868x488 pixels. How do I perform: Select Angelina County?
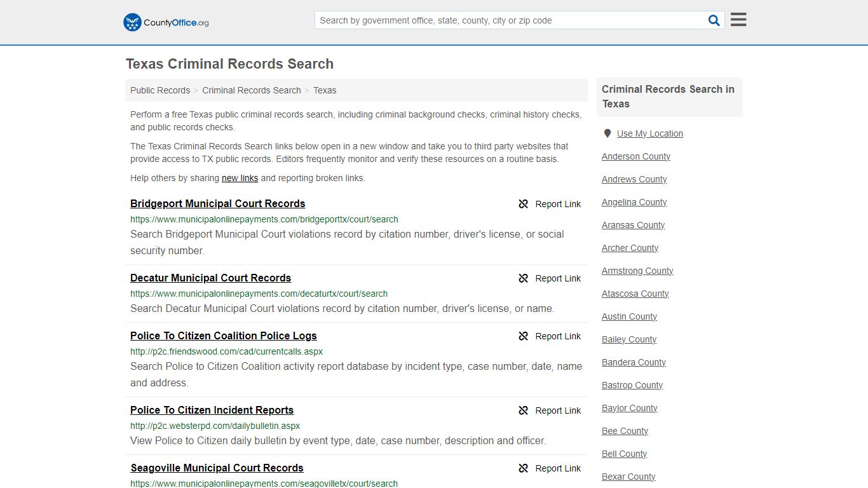pyautogui.click(x=634, y=202)
